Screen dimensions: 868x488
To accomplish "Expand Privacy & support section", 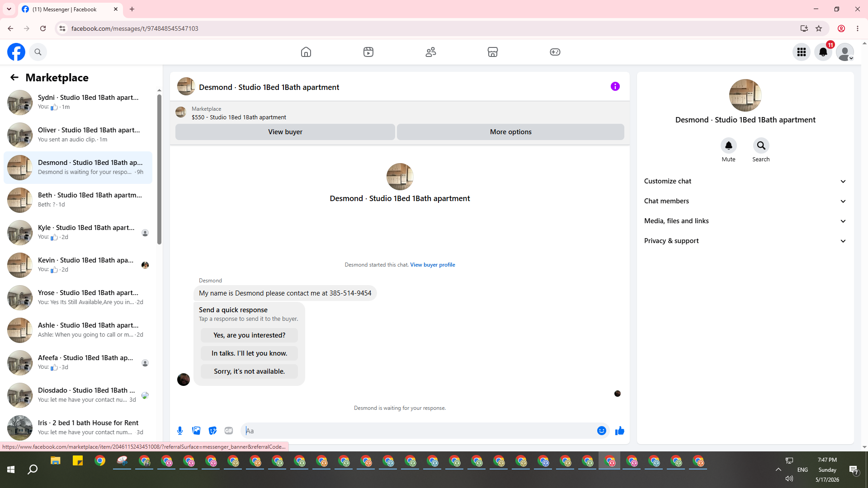I will pyautogui.click(x=745, y=241).
